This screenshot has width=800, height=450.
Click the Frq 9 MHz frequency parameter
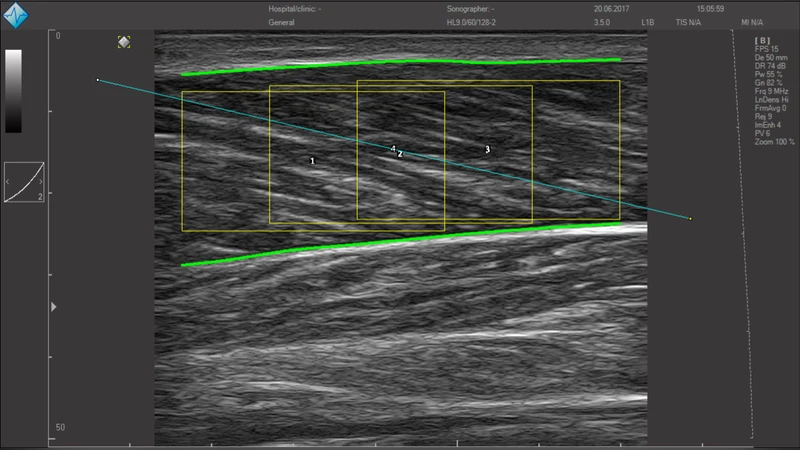[x=771, y=91]
